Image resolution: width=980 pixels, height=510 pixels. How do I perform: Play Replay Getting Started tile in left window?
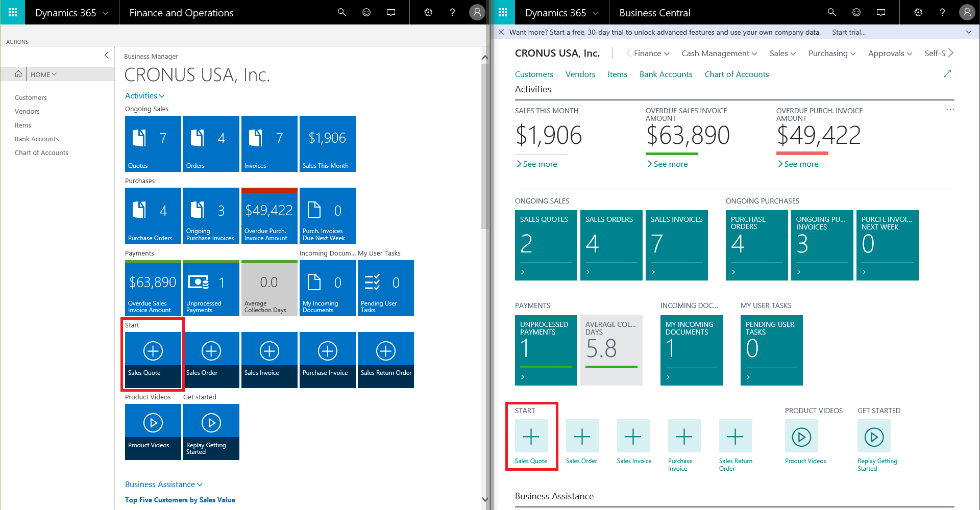(211, 432)
